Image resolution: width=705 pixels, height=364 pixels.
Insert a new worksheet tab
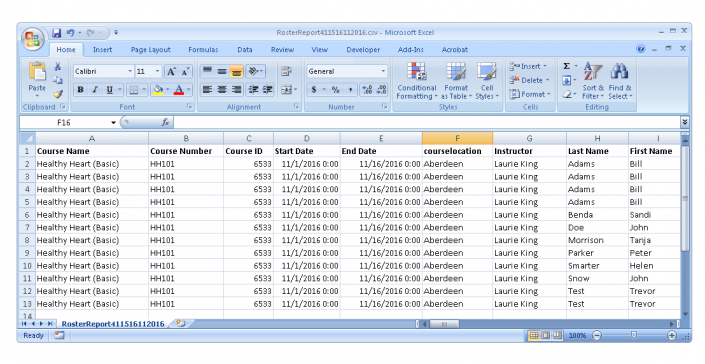[181, 323]
